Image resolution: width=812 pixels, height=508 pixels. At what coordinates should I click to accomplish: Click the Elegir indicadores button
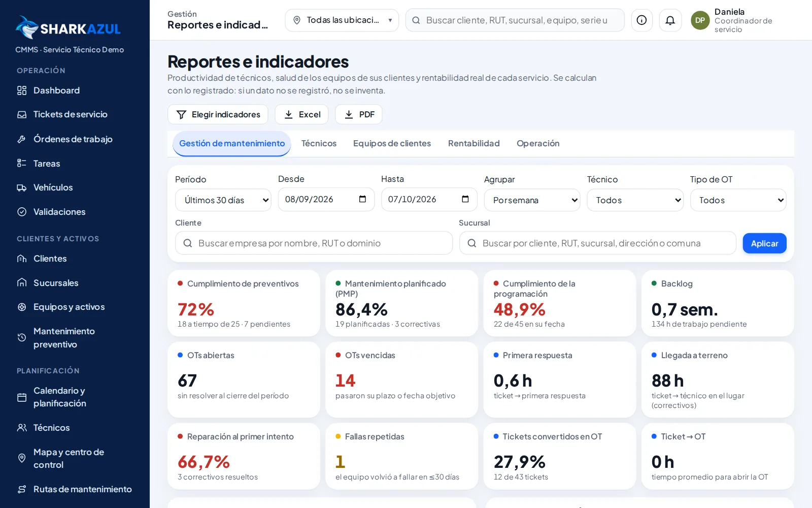tap(218, 114)
